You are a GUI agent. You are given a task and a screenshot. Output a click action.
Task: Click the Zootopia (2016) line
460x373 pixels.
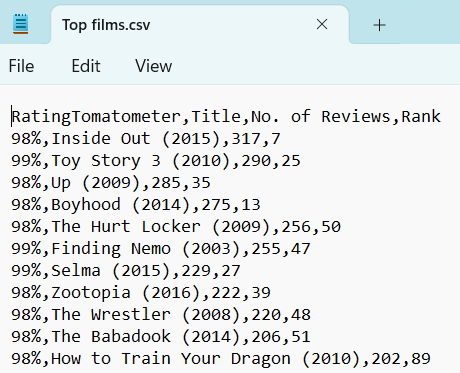[x=141, y=293]
